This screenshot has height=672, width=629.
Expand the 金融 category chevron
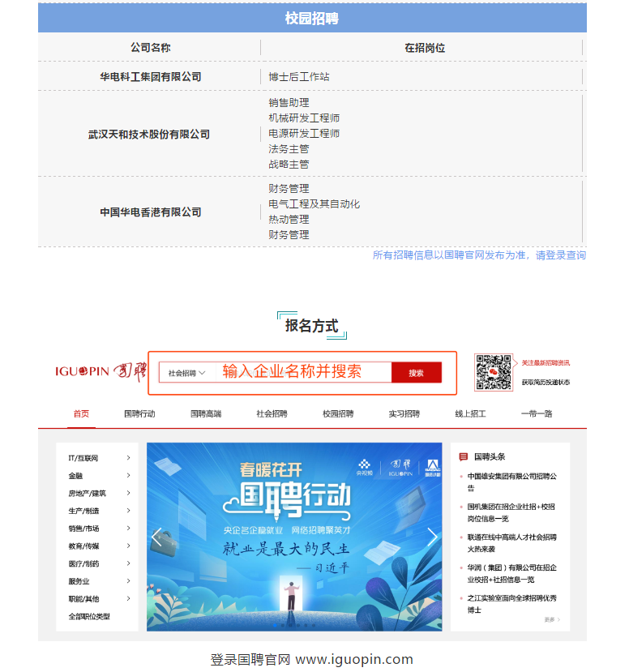point(128,476)
